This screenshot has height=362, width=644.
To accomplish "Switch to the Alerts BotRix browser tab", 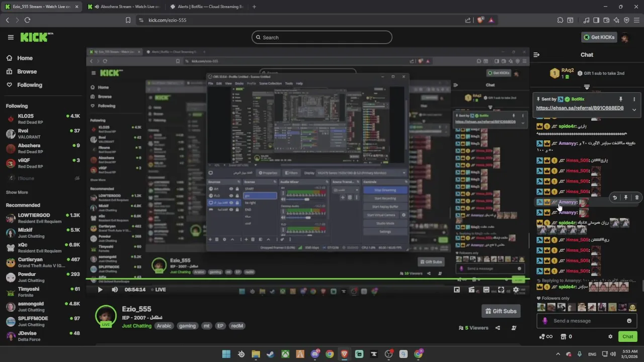I will point(206,7).
